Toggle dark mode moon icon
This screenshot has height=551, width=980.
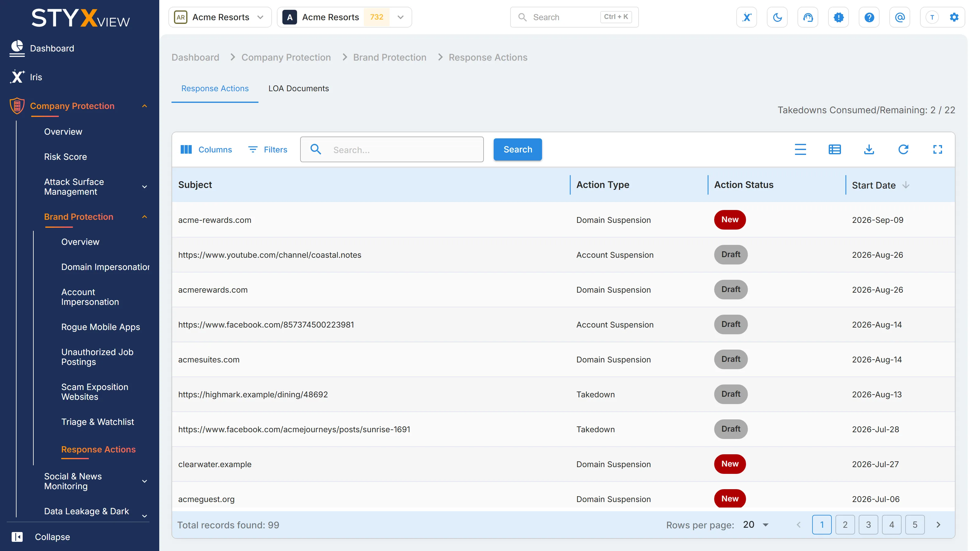(x=777, y=17)
